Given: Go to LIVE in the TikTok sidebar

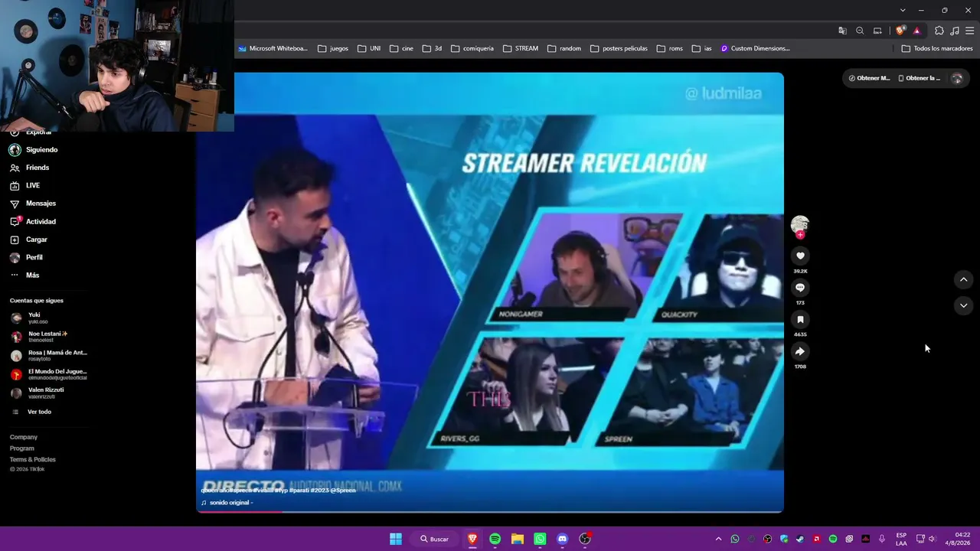Looking at the screenshot, I should tap(33, 185).
